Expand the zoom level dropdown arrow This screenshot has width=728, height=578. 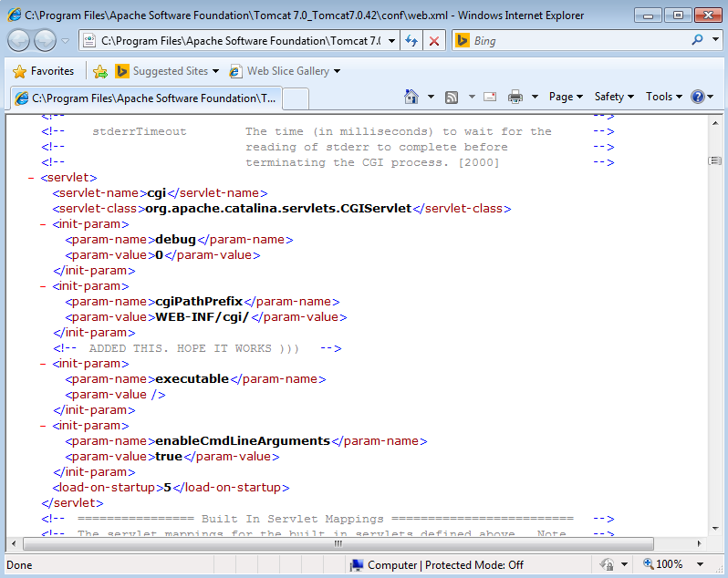tap(700, 564)
